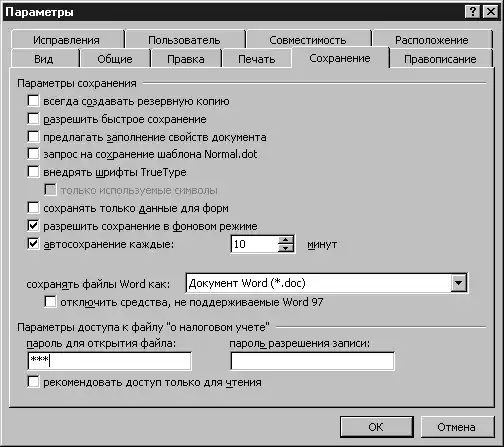
Task: Switch to the Пользователь tab
Action: pyautogui.click(x=184, y=40)
